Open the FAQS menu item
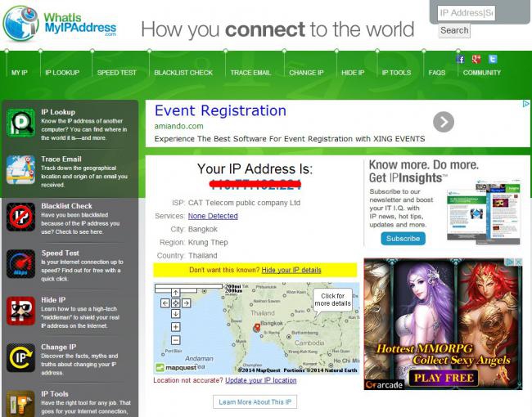The width and height of the screenshot is (532, 417). 437,73
